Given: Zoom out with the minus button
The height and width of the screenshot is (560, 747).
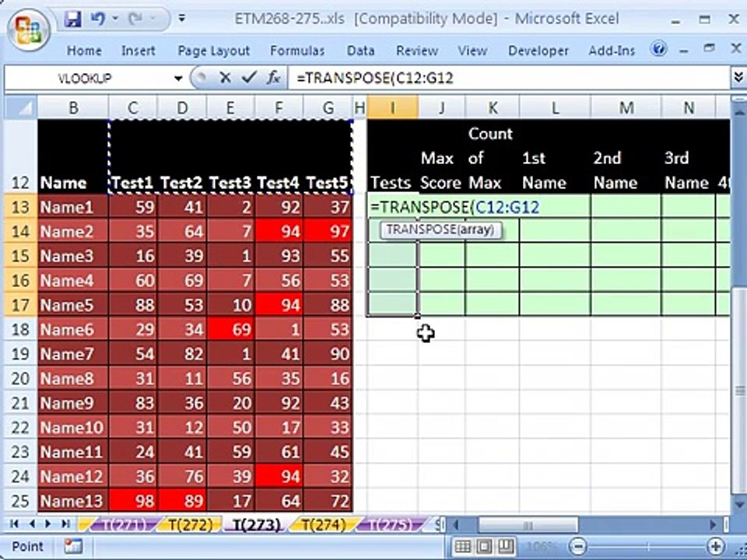Looking at the screenshot, I should coord(578,546).
